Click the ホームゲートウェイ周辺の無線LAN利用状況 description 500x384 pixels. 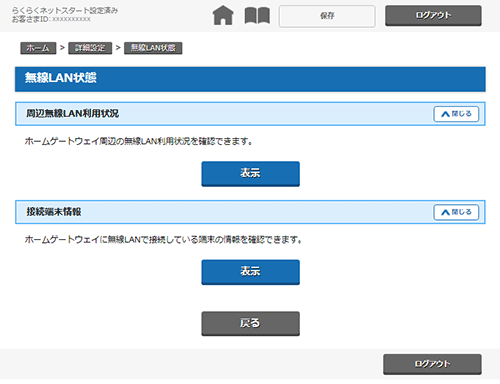click(x=138, y=141)
